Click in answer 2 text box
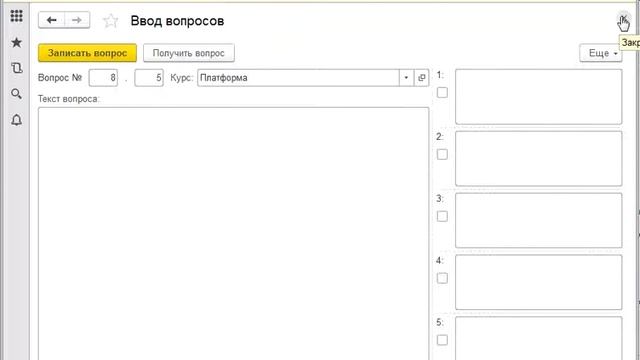The image size is (640, 360). (x=539, y=158)
